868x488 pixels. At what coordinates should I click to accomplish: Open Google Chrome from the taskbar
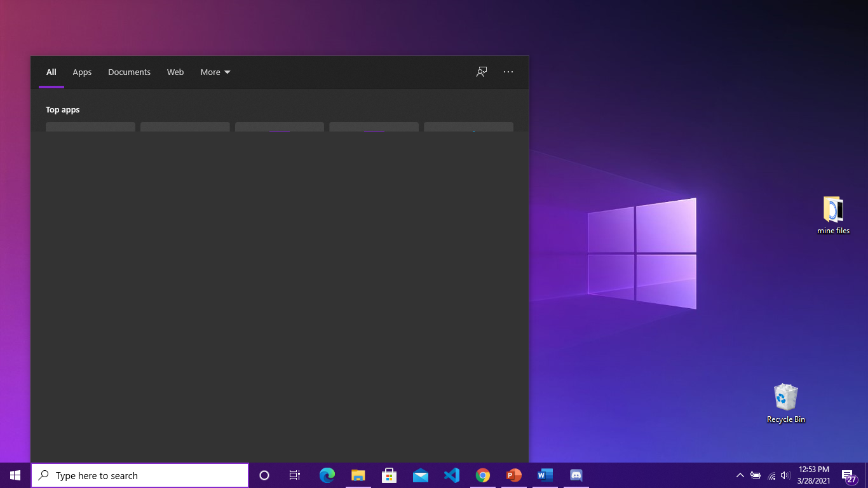point(483,475)
